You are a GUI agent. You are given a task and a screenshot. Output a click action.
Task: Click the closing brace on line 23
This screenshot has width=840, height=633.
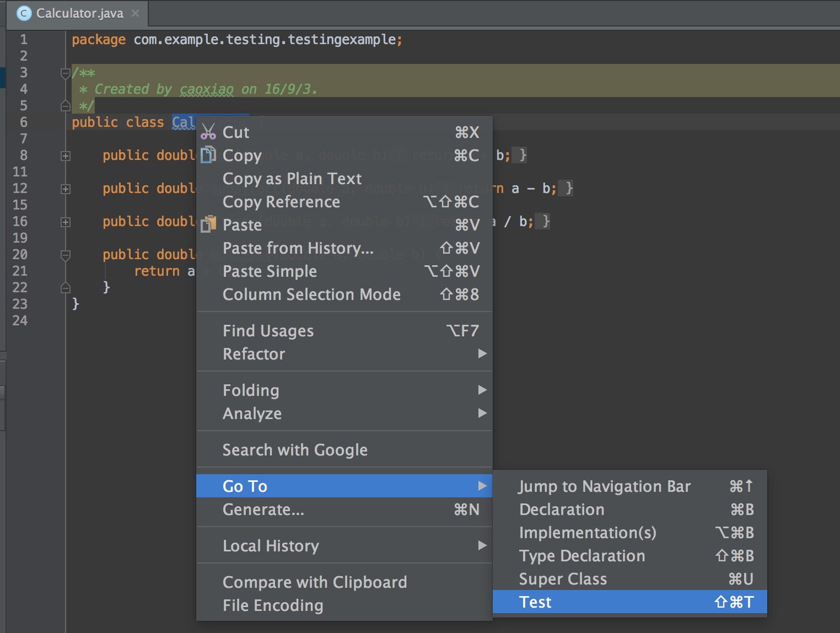click(76, 304)
